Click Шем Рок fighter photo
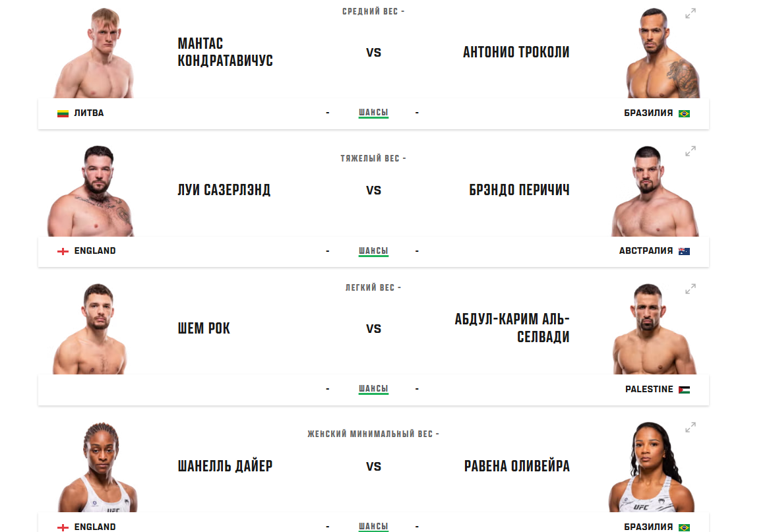This screenshot has height=532, width=769. (x=90, y=330)
